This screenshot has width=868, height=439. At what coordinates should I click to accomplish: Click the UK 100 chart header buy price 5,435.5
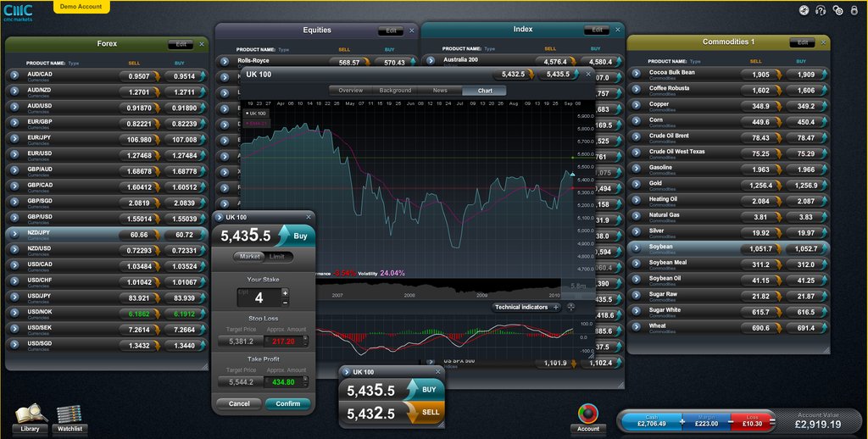pyautogui.click(x=558, y=75)
